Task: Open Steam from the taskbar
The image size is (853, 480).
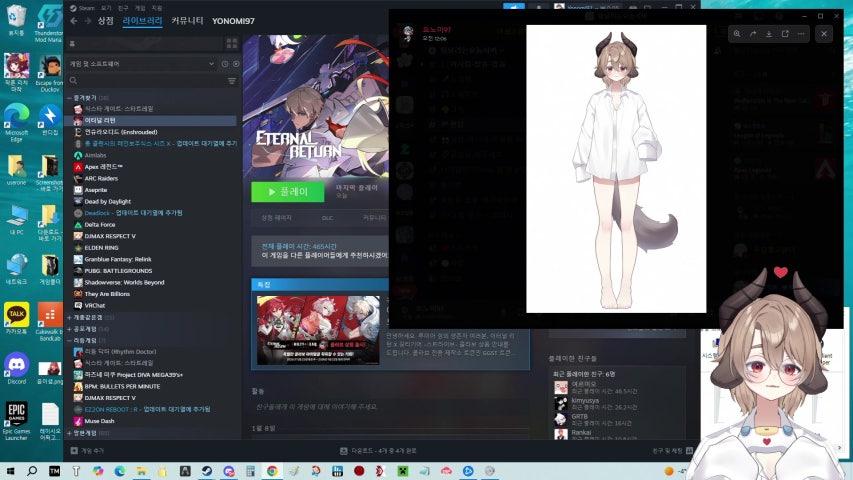Action: pyautogui.click(x=207, y=471)
